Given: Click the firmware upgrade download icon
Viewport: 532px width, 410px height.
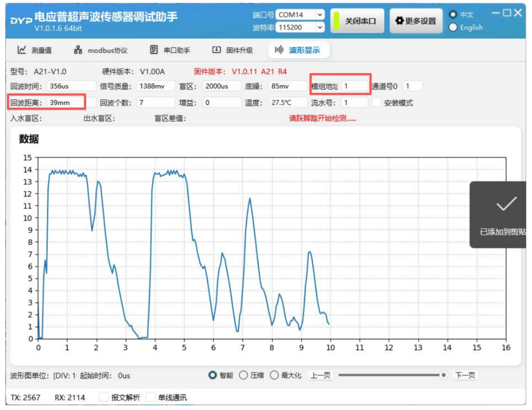Looking at the screenshot, I should tap(217, 50).
